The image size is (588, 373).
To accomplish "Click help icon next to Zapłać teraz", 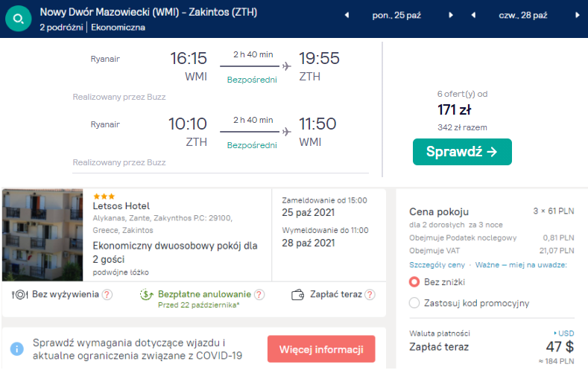I will tap(367, 295).
